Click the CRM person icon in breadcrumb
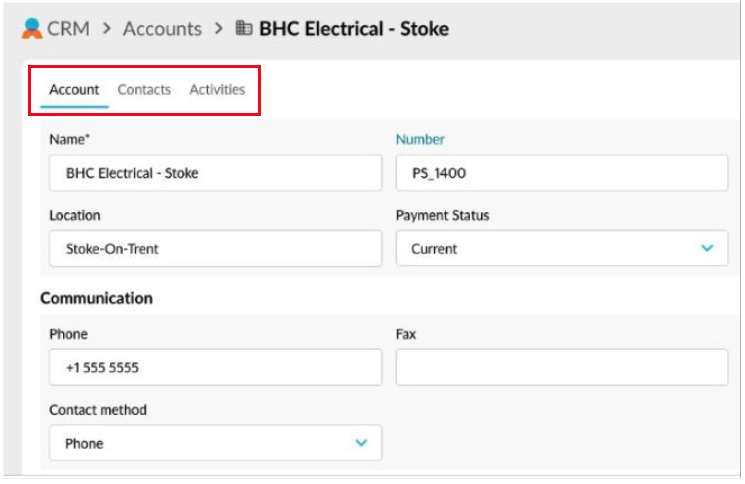The image size is (745, 484). [31, 28]
